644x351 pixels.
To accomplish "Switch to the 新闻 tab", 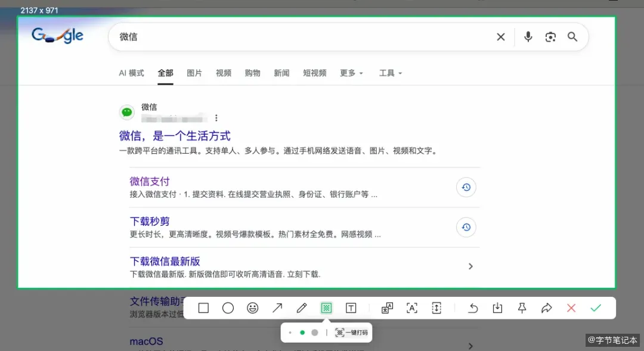I will [281, 73].
